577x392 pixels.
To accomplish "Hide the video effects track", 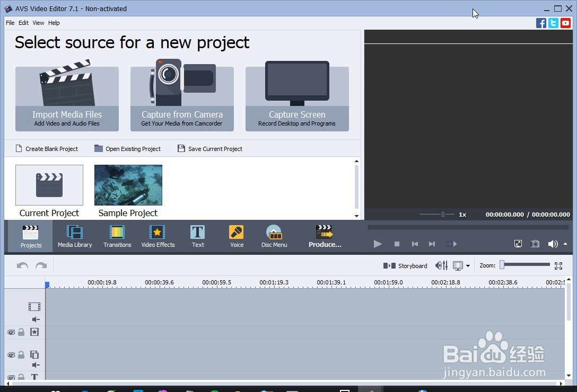I will (x=11, y=333).
